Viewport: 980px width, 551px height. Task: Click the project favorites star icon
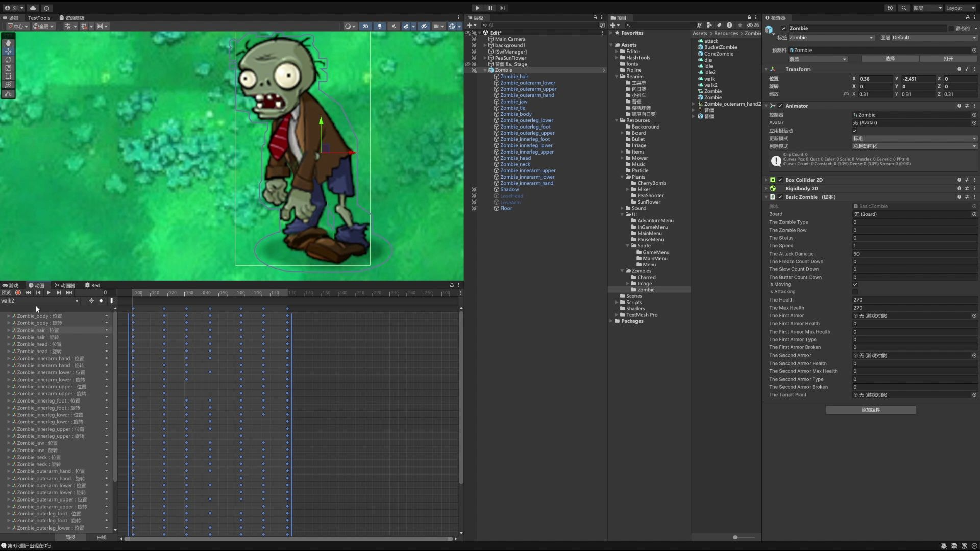point(740,25)
